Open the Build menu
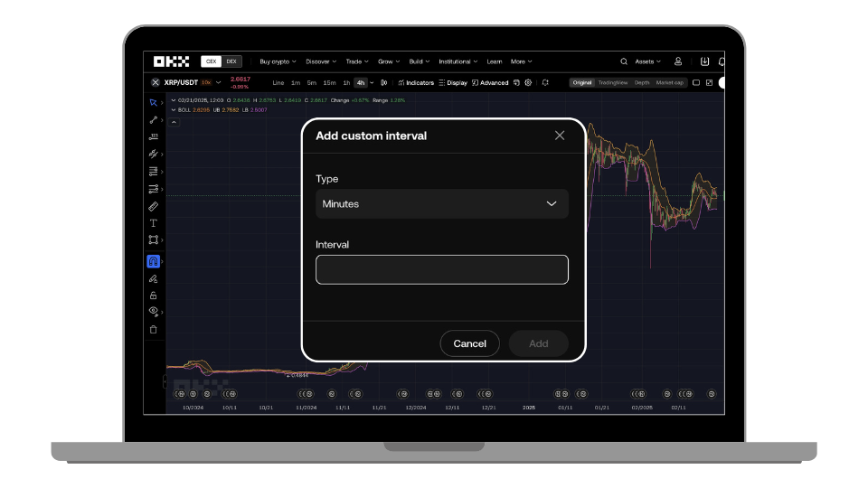This screenshot has width=868, height=488. (419, 61)
